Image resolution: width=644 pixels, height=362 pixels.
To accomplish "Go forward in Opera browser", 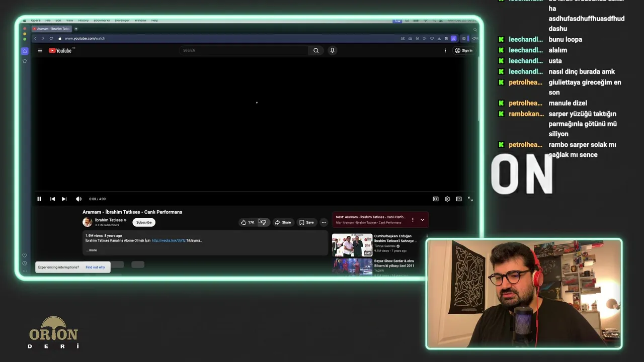I will click(43, 38).
